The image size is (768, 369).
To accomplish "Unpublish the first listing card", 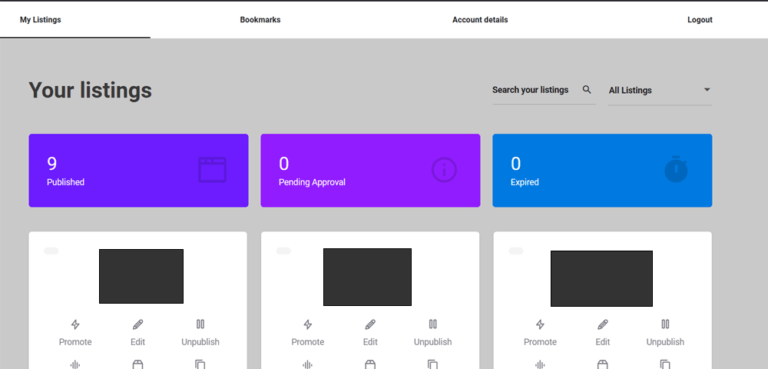I will click(200, 332).
